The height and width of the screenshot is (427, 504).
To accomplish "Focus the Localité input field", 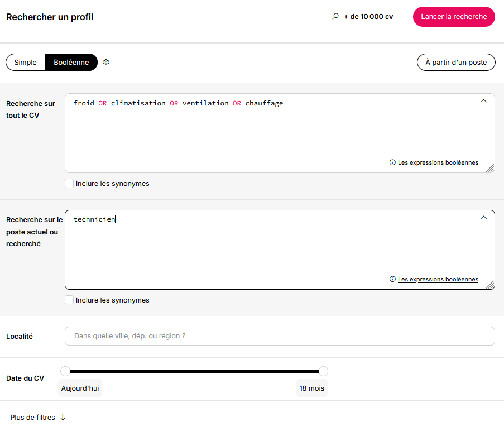I will [x=280, y=336].
